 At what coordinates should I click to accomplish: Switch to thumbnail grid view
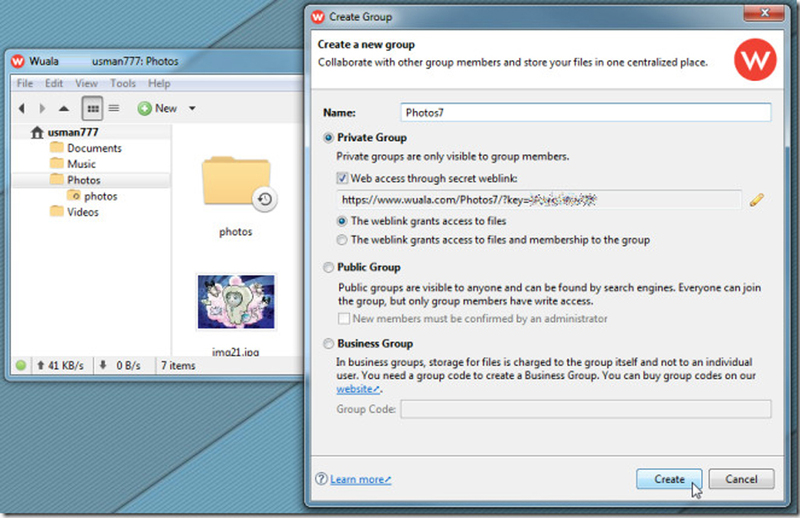[92, 108]
